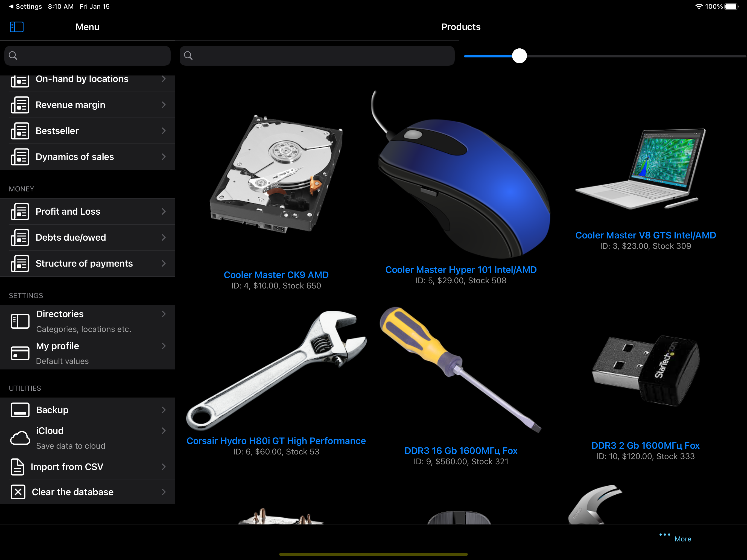Tap the blue mouse product thumbnail
This screenshot has width=747, height=560.
tap(463, 182)
